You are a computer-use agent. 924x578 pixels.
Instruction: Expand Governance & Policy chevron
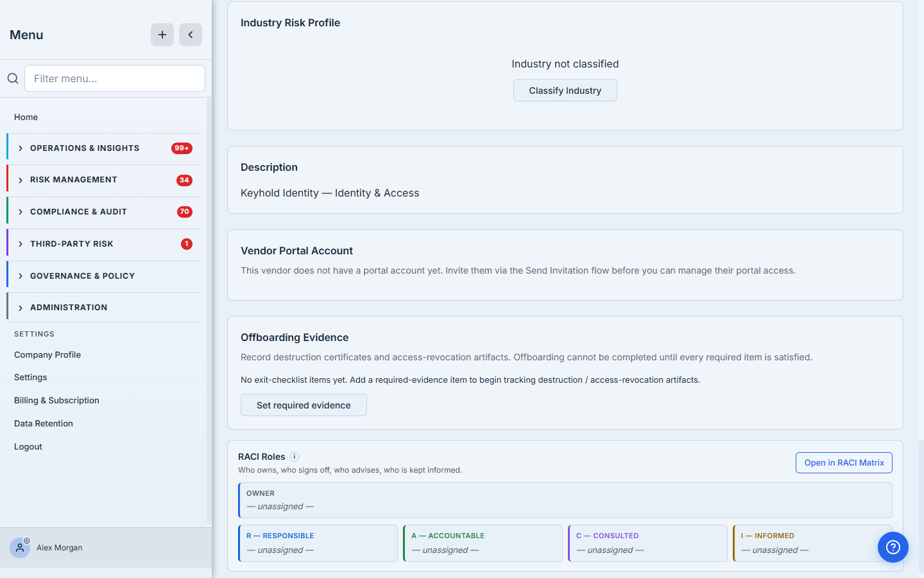(21, 276)
